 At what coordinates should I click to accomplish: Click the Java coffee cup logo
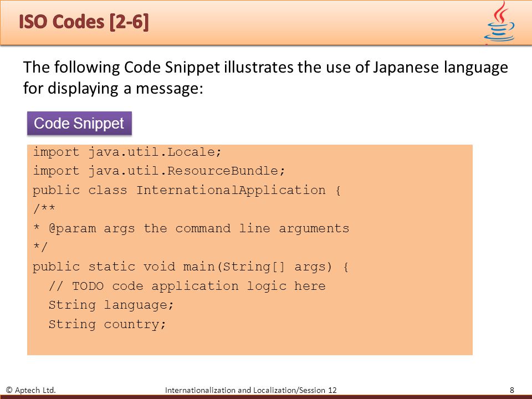(499, 22)
